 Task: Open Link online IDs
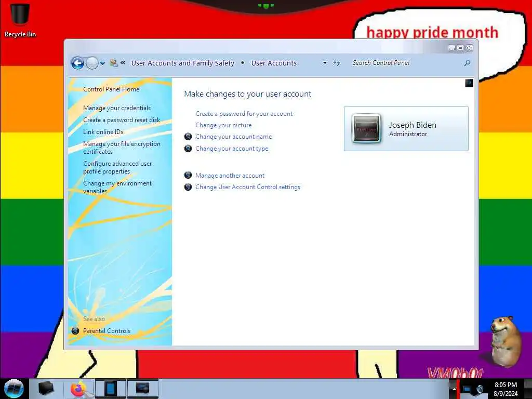point(103,131)
